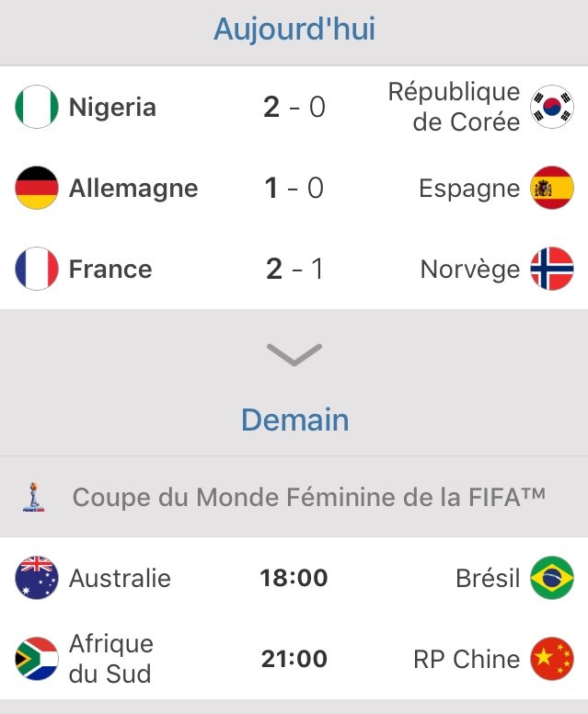Open the France 2 - 1 match score

(294, 270)
